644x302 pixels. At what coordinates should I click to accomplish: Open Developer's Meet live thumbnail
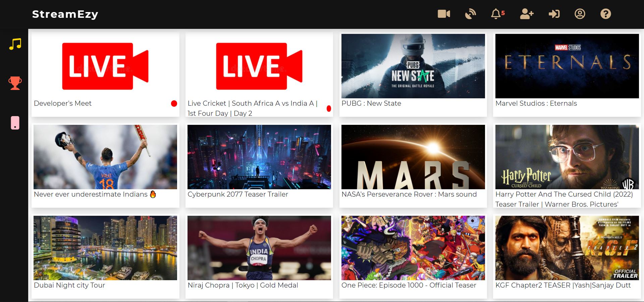point(105,66)
